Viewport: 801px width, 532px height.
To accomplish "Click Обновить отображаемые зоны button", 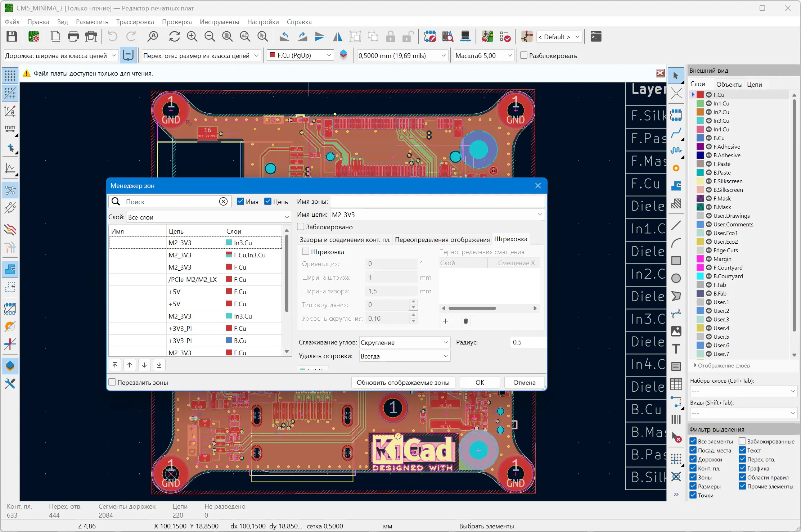I will click(x=403, y=382).
